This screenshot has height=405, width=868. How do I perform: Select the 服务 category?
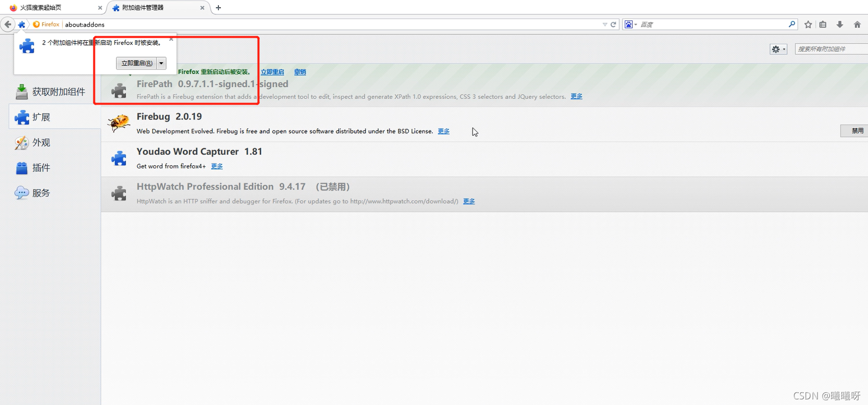point(55,193)
